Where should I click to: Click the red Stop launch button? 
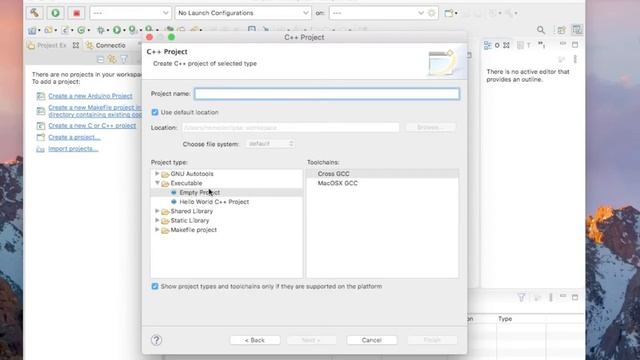click(76, 13)
